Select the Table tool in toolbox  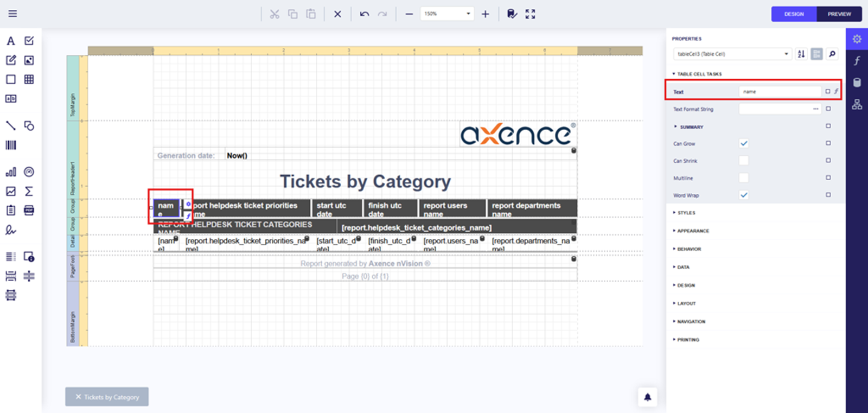[x=29, y=79]
